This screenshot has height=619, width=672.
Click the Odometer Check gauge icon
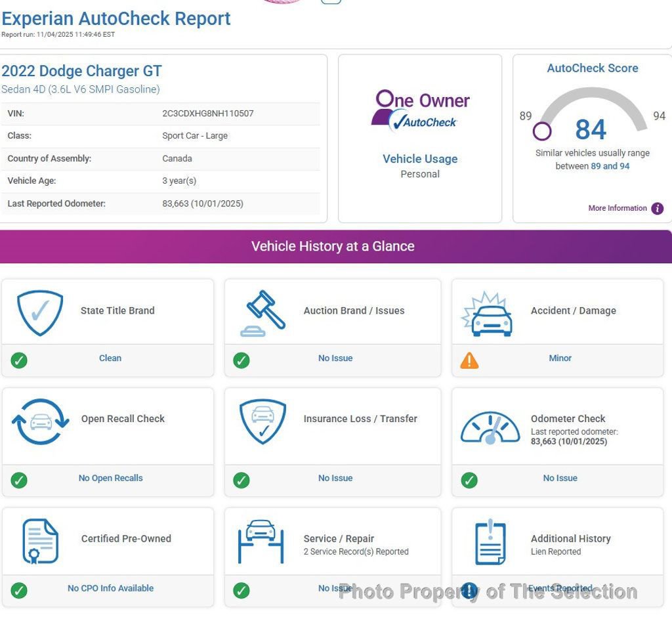click(490, 427)
